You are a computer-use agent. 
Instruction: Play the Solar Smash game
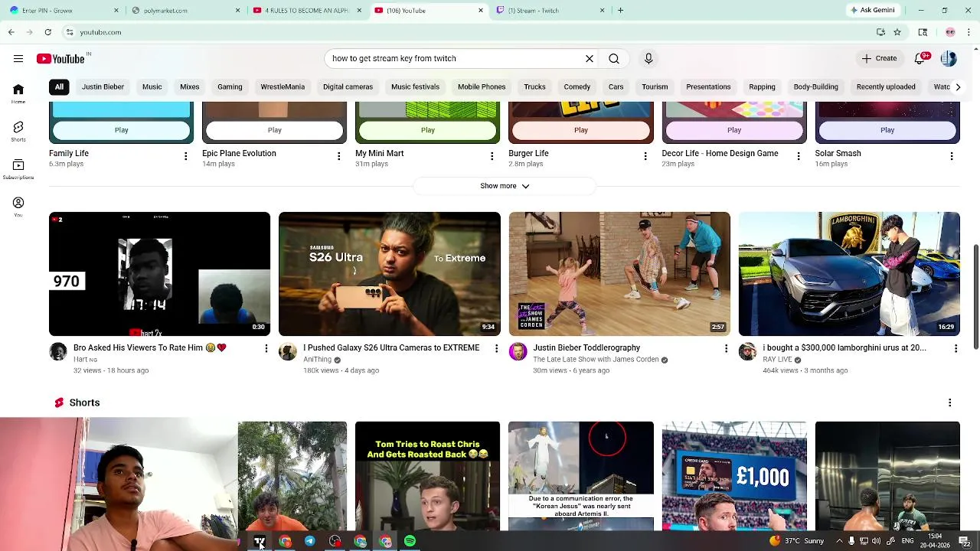pyautogui.click(x=887, y=130)
